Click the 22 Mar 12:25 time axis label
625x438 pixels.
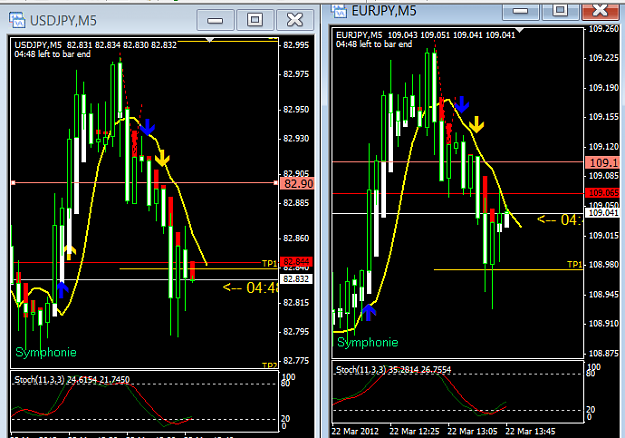[x=414, y=431]
